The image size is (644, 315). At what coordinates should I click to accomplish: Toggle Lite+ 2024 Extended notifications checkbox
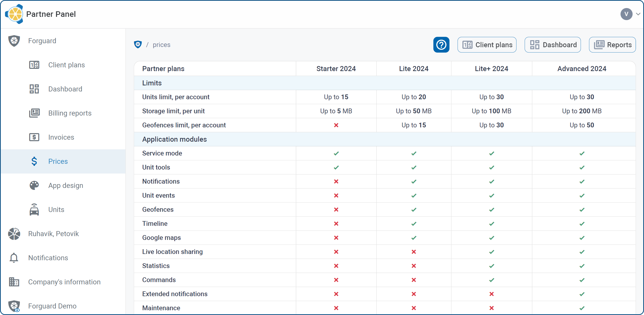[492, 294]
